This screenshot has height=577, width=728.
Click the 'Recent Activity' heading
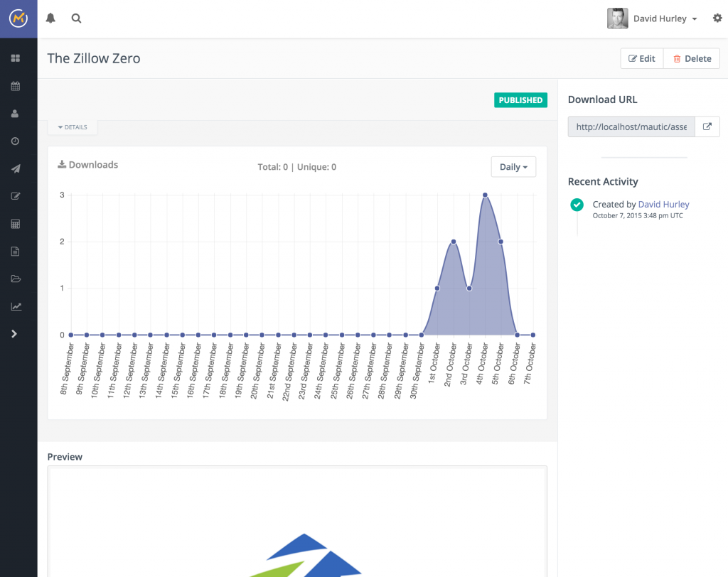coord(603,181)
